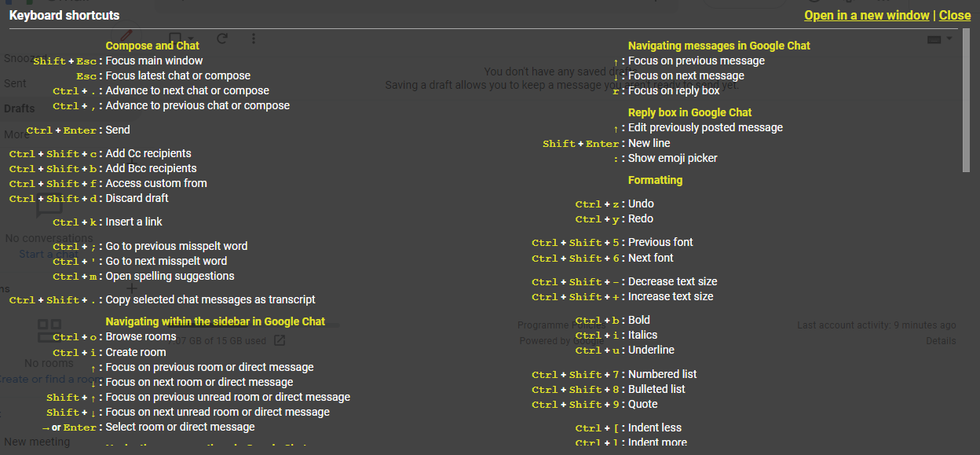This screenshot has height=455, width=980.
Task: Click the storage open-in-new-tab icon
Action: 280,341
